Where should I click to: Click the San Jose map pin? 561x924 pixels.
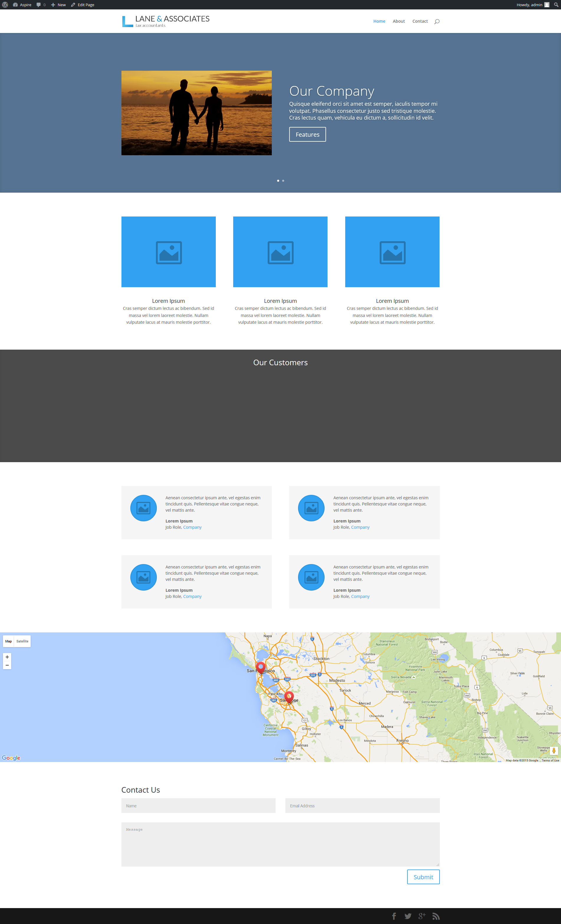click(x=289, y=697)
